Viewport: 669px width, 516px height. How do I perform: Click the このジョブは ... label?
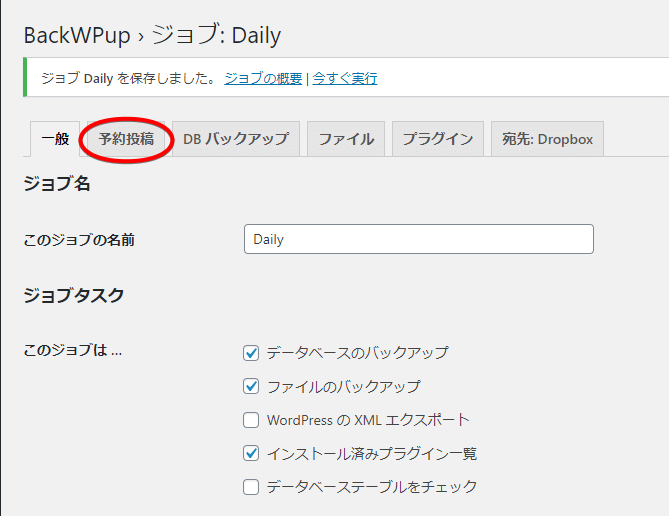73,350
